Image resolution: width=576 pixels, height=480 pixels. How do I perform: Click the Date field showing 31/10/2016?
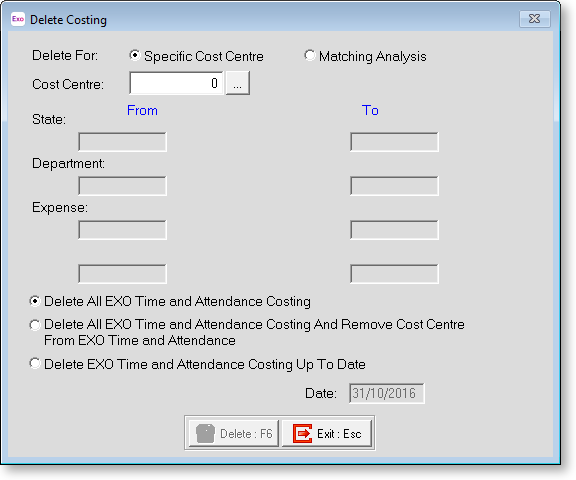[387, 393]
